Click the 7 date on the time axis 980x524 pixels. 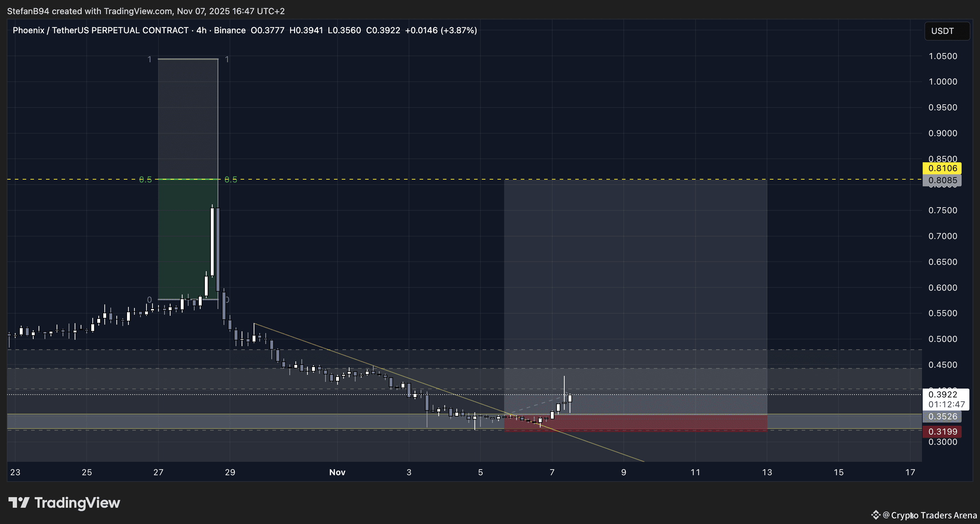click(x=552, y=472)
